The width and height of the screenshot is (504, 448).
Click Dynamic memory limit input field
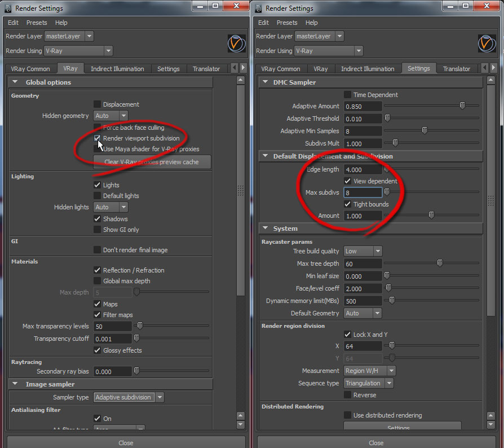[x=363, y=301]
